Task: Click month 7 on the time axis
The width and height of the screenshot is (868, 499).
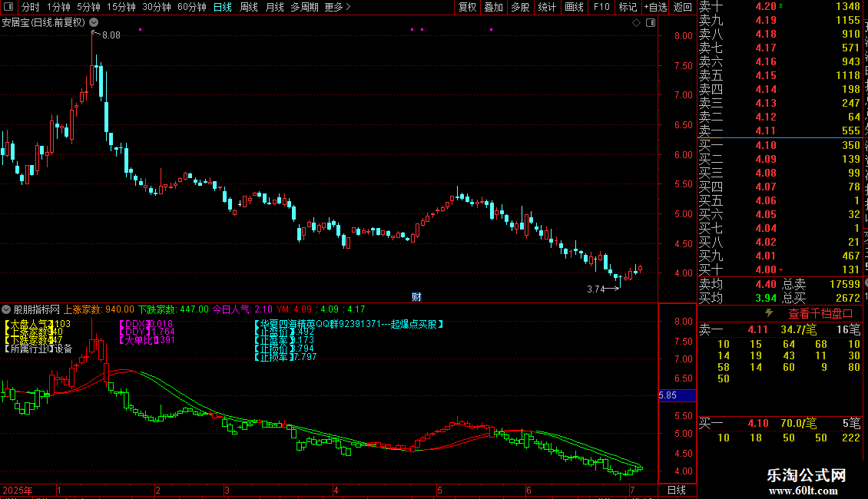Action: click(x=632, y=490)
